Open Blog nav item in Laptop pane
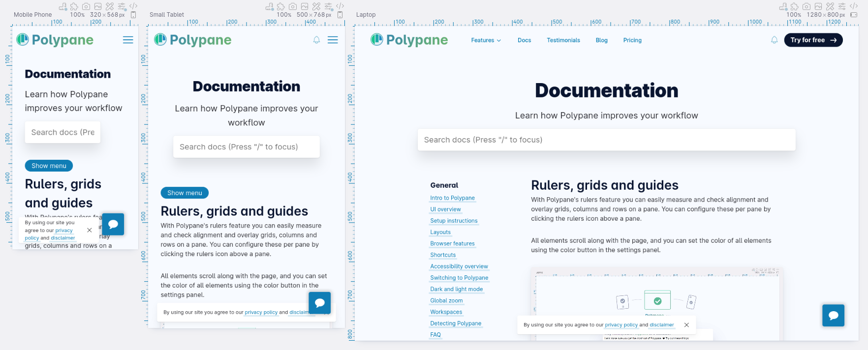Screen dimensions: 868x350 click(601, 40)
